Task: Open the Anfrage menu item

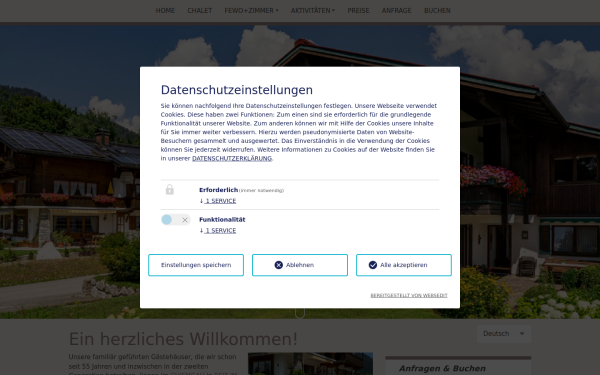Action: click(396, 11)
